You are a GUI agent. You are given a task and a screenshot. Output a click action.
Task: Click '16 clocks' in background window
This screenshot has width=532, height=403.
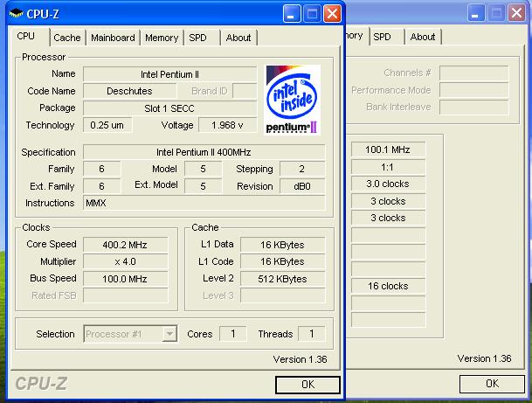(x=388, y=286)
